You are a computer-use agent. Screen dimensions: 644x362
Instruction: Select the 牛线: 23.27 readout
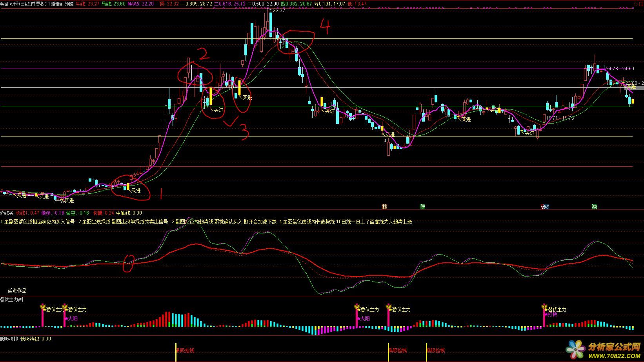(x=87, y=4)
